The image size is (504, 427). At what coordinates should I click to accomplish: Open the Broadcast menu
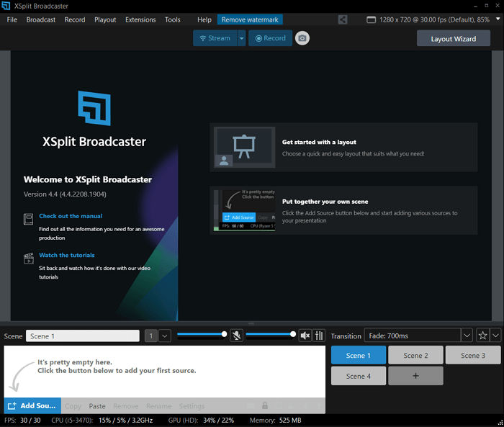41,20
